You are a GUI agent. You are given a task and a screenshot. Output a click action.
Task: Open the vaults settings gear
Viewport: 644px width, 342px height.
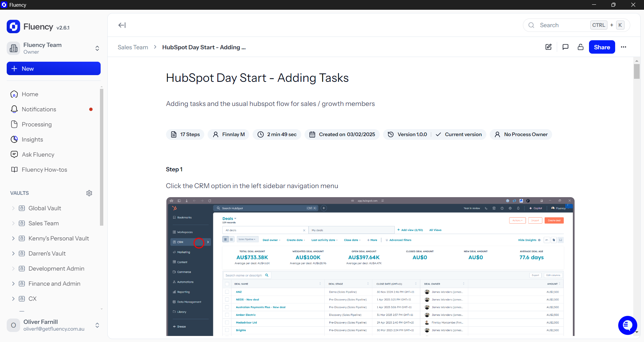89,193
